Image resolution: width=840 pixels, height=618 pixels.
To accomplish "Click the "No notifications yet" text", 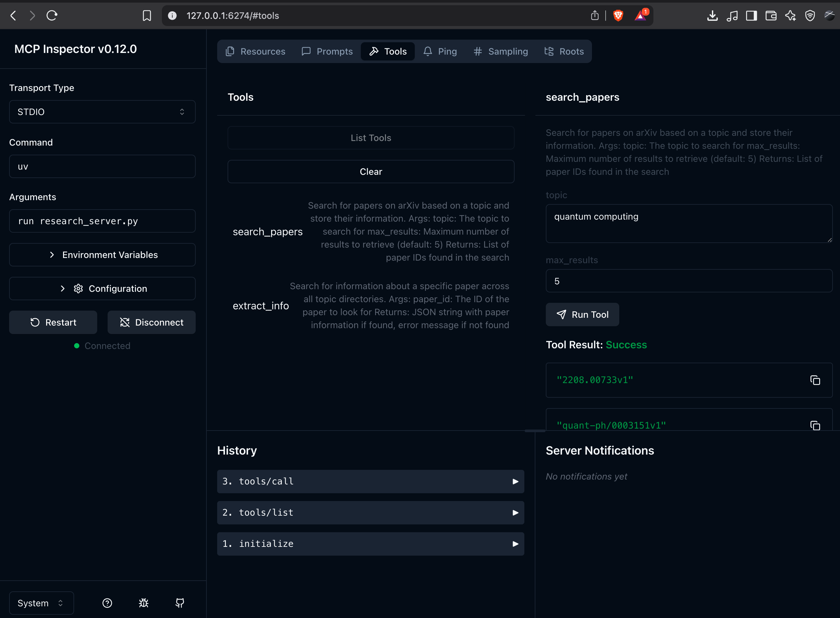I will (586, 476).
